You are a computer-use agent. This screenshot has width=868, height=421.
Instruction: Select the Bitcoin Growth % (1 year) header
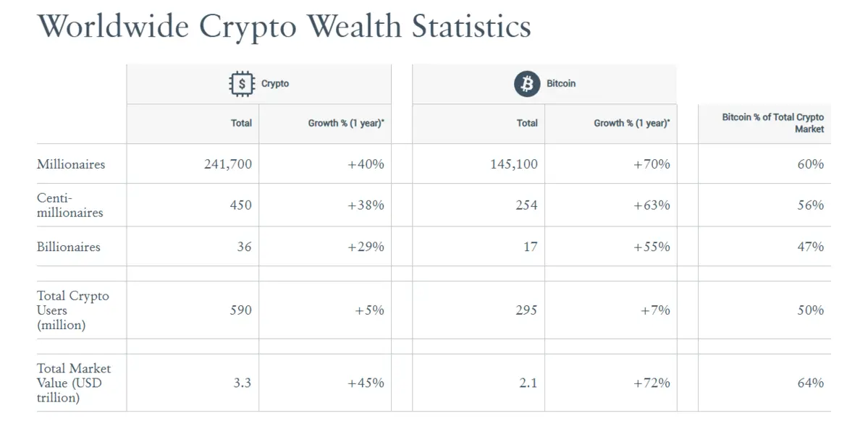point(632,123)
